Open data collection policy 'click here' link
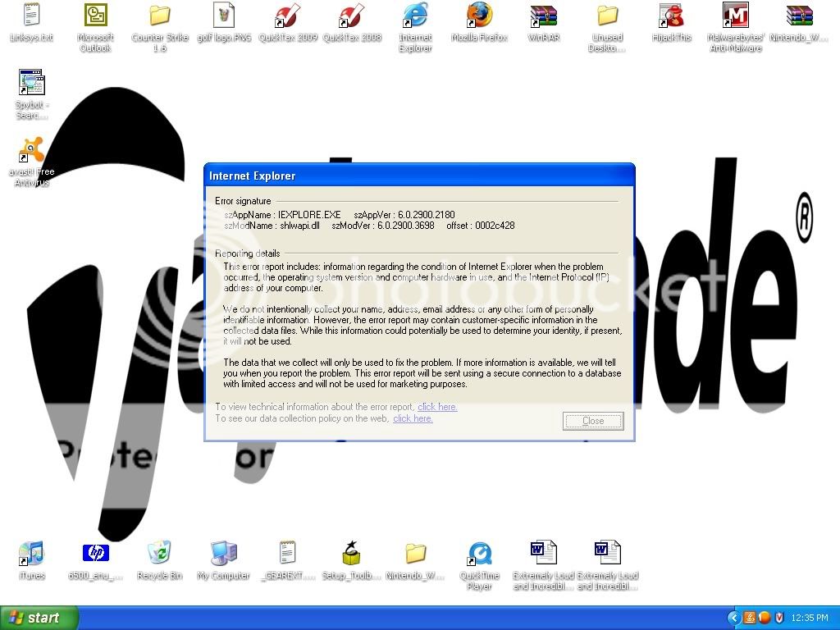This screenshot has width=840, height=630. tap(413, 418)
